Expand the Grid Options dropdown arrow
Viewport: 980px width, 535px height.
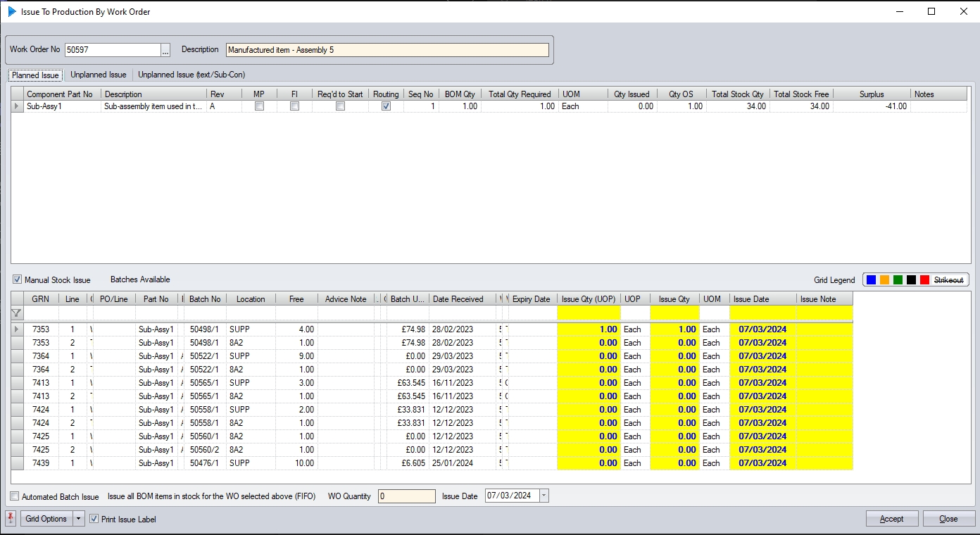pyautogui.click(x=78, y=519)
